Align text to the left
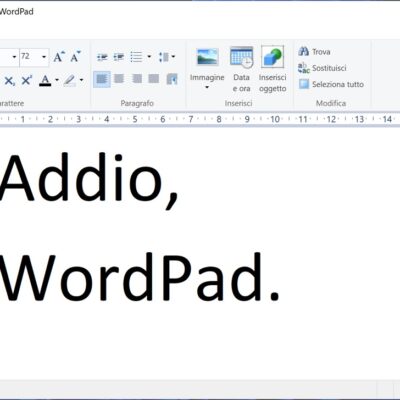The width and height of the screenshot is (400, 400). tap(102, 79)
